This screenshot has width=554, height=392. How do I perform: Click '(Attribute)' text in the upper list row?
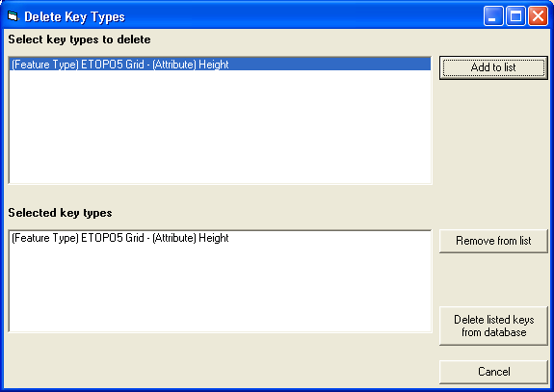(x=173, y=65)
